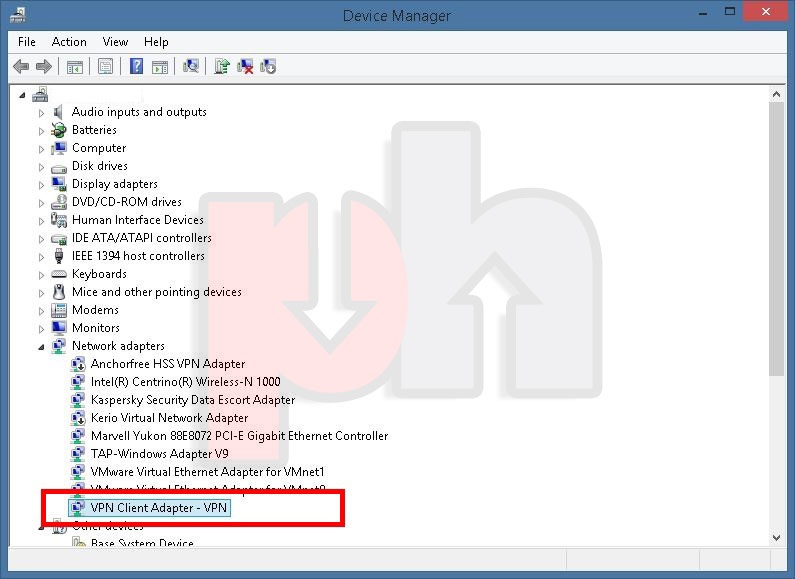Select TAP-Windows Adapter V9

[159, 454]
